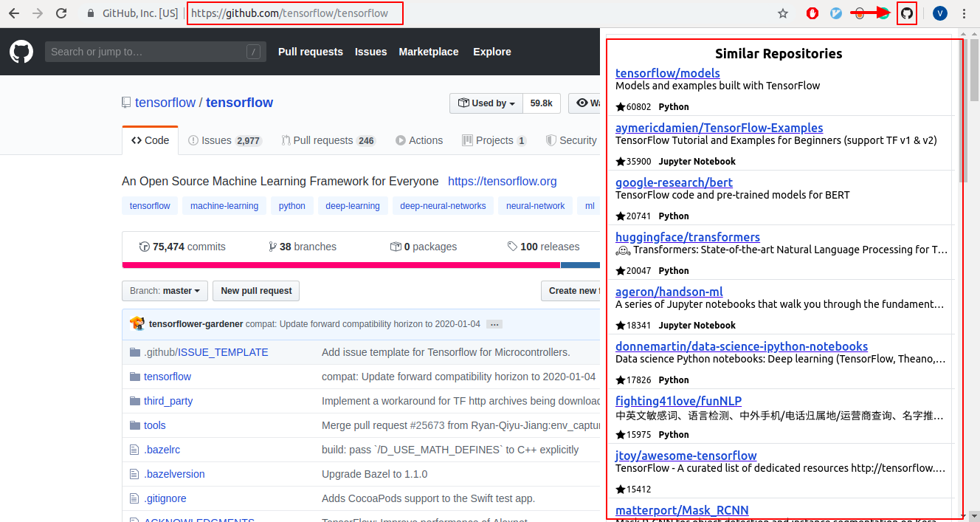This screenshot has width=980, height=522.
Task: Expand the commit message ellipsis
Action: coord(494,323)
